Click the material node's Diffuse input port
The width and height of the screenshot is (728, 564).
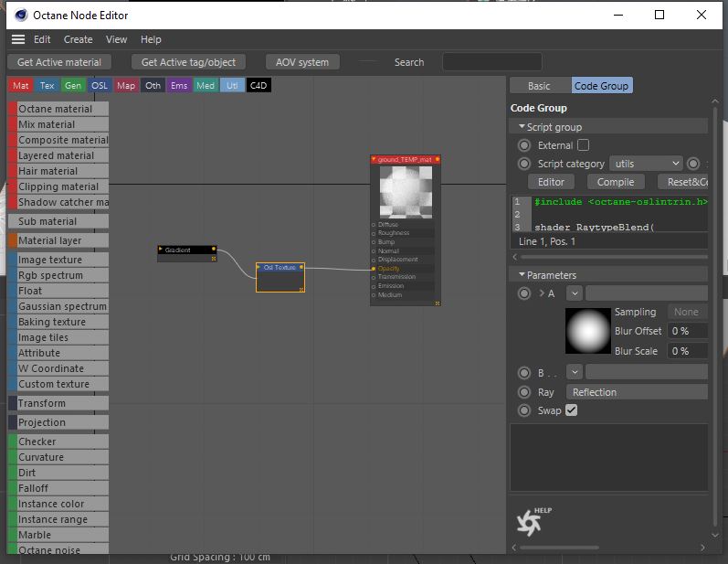pos(374,225)
